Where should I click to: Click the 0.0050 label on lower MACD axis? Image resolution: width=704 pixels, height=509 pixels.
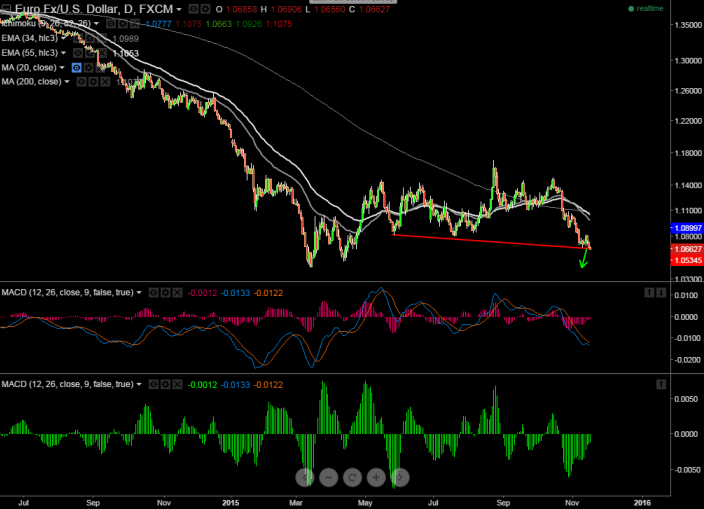point(687,399)
